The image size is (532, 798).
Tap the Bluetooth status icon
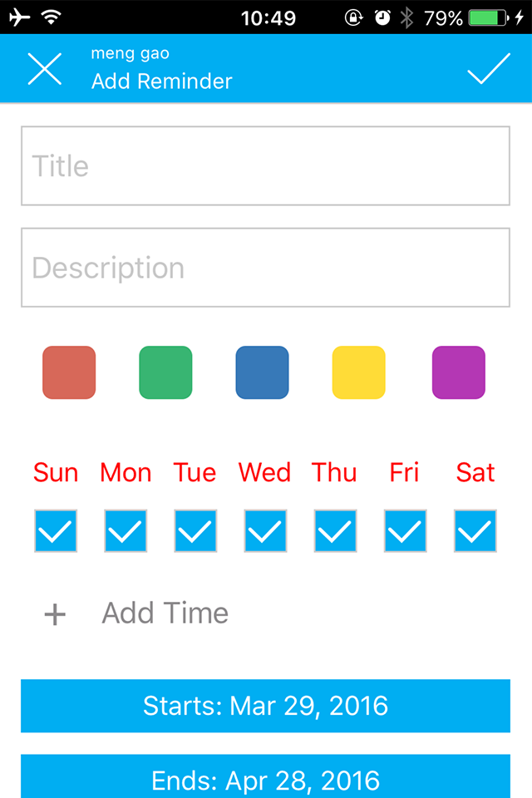(406, 17)
